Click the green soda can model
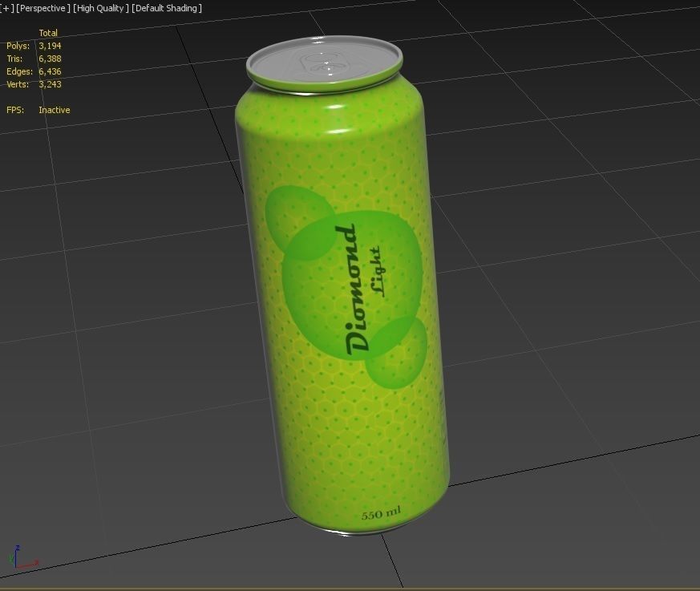 click(342, 285)
